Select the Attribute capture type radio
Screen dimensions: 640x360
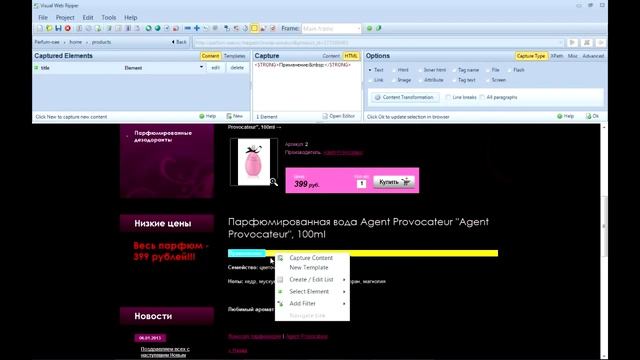pyautogui.click(x=420, y=80)
